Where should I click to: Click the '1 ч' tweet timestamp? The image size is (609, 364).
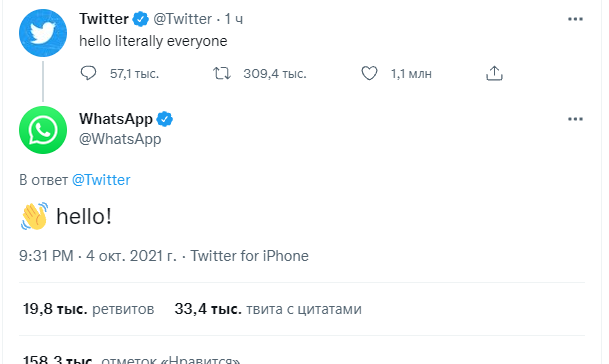pyautogui.click(x=234, y=19)
